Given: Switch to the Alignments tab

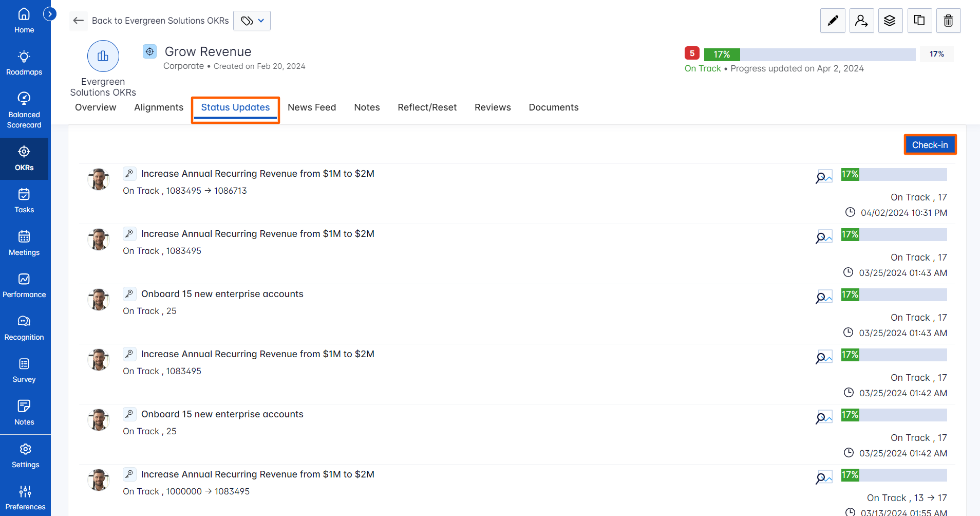Looking at the screenshot, I should tap(159, 107).
